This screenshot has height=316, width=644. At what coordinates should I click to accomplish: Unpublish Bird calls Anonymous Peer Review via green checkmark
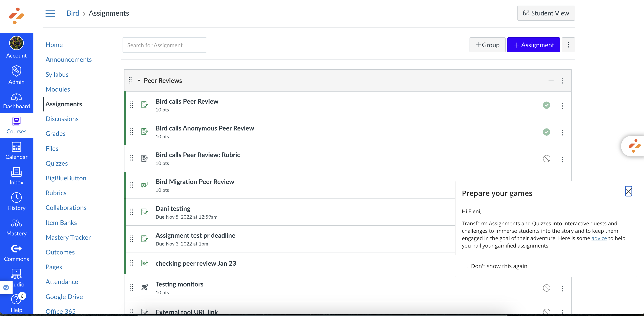(x=546, y=132)
